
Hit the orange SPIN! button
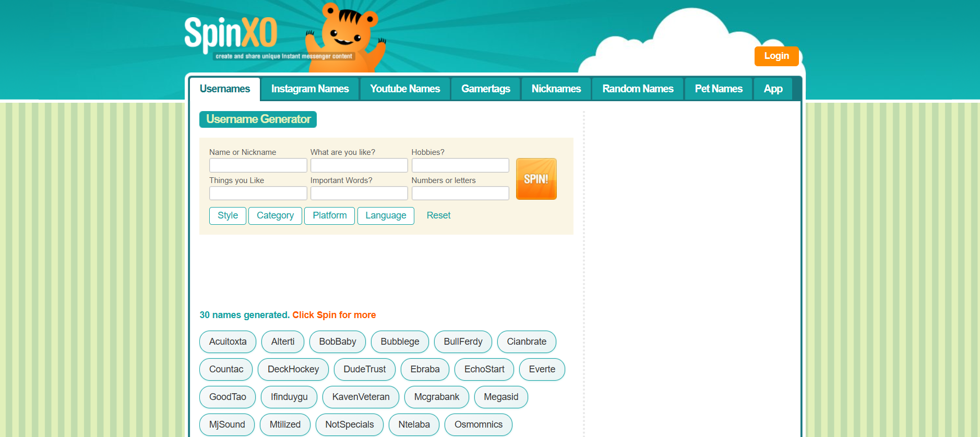point(536,179)
